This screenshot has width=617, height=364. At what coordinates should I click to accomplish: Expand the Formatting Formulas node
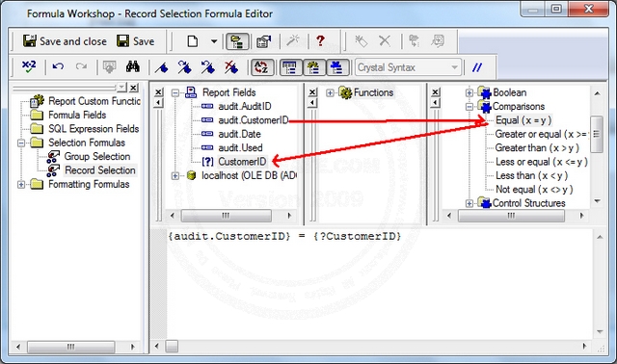[x=21, y=184]
